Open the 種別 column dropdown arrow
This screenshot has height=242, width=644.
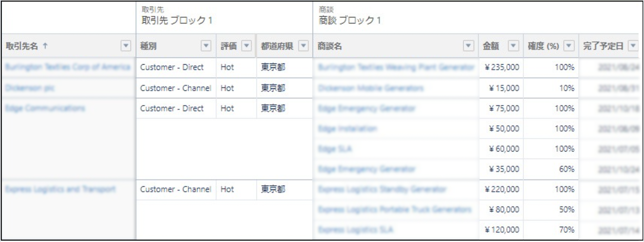tap(206, 46)
